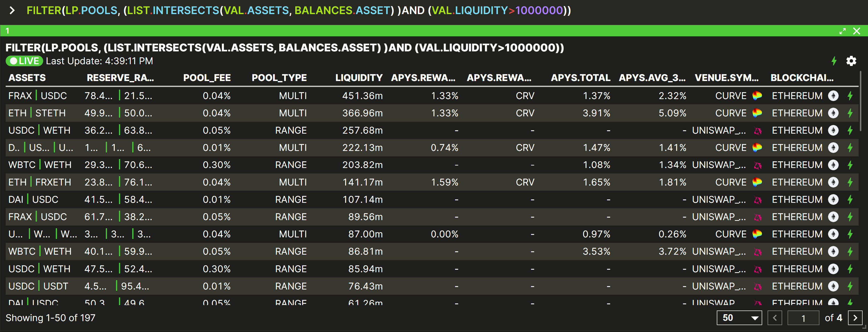Viewport: 868px width, 332px height.
Task: Expand the command input chevron
Action: tap(12, 10)
